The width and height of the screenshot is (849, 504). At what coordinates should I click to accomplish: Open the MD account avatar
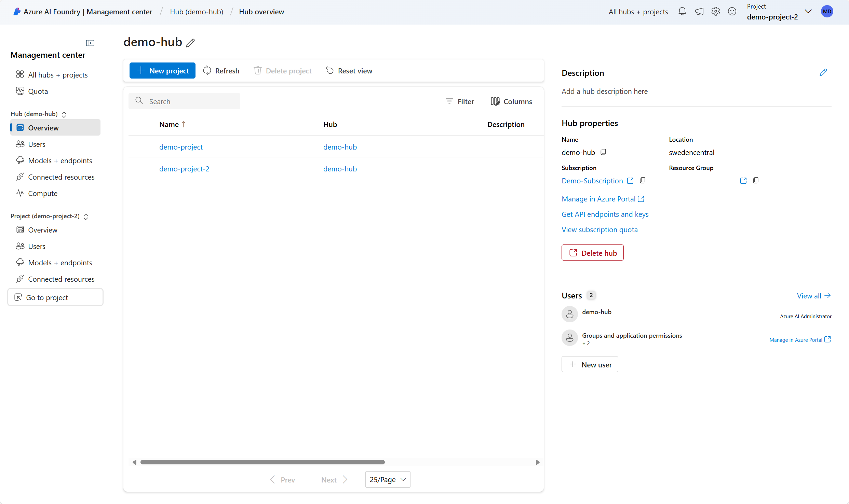827,12
